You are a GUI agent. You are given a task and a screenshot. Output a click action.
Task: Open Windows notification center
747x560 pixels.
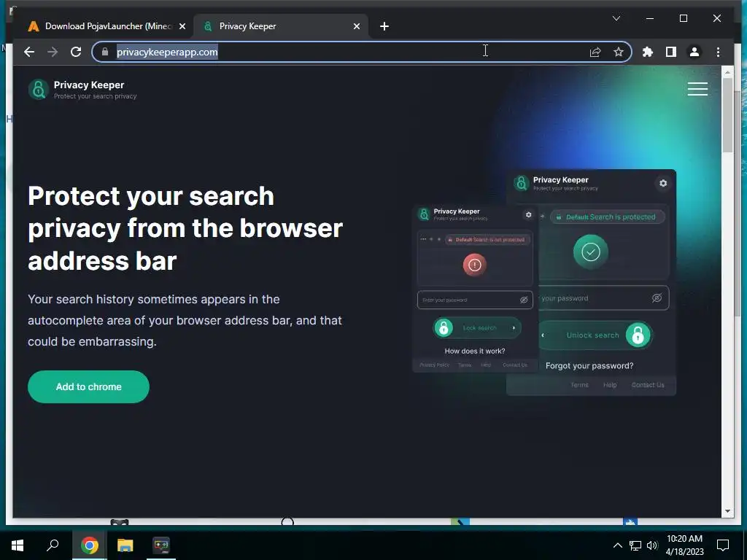click(723, 545)
